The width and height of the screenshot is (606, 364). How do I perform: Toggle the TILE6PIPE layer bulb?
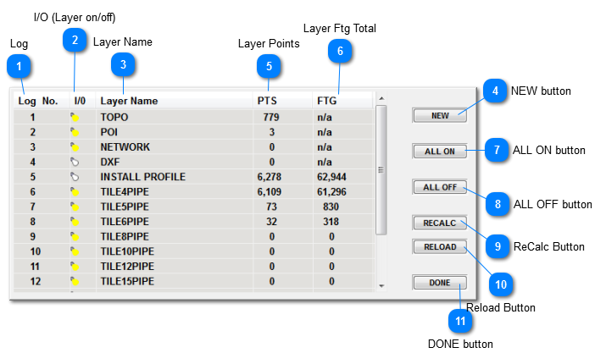[x=75, y=222]
